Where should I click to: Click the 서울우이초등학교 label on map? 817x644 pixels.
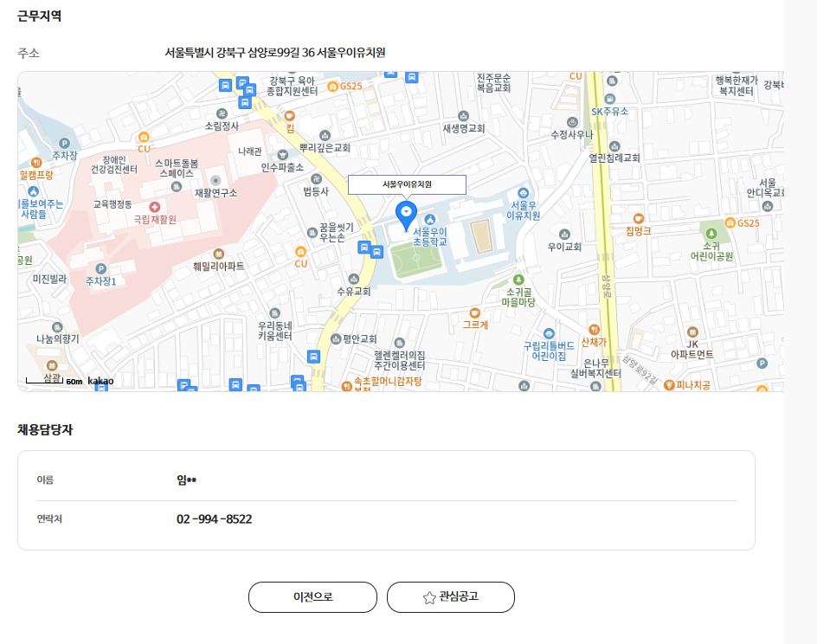tap(430, 236)
